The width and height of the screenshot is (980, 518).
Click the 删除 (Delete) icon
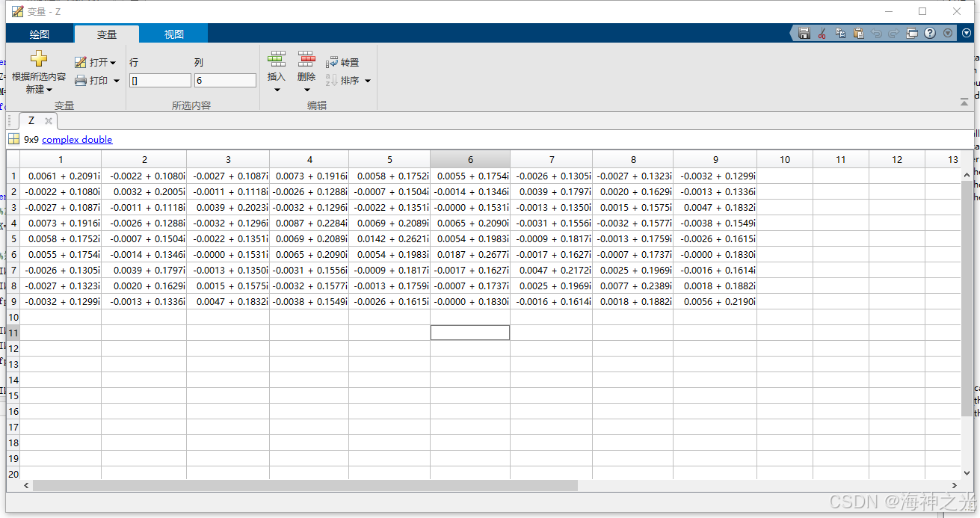tap(306, 59)
